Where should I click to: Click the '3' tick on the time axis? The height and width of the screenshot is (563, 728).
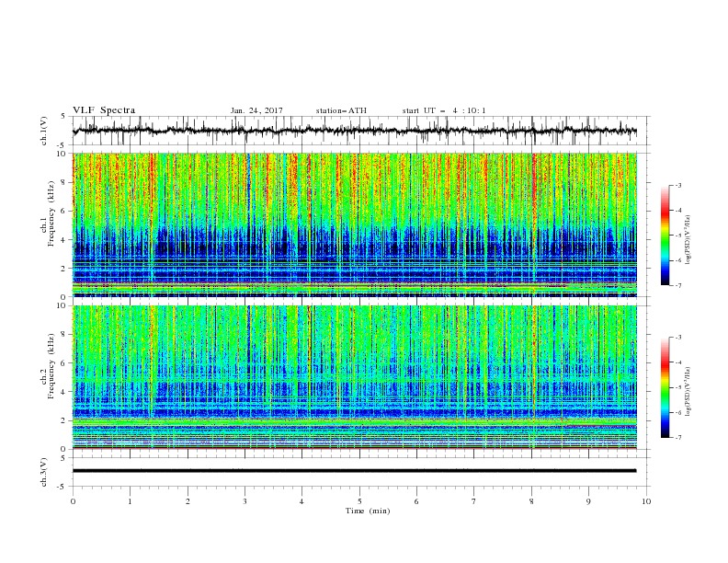tap(245, 501)
